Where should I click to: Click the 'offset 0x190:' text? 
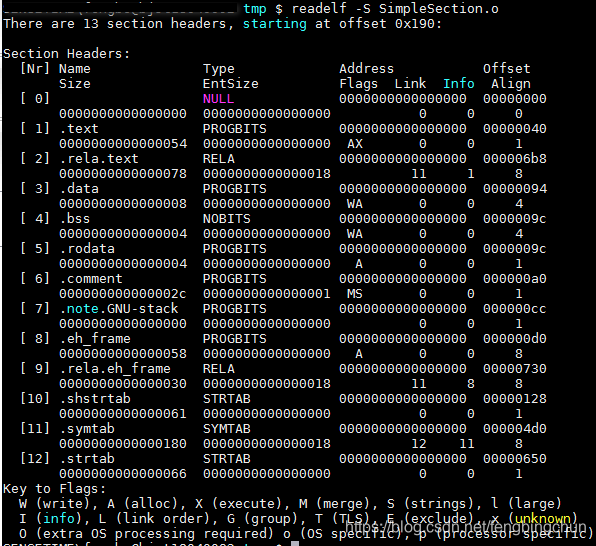(391, 24)
